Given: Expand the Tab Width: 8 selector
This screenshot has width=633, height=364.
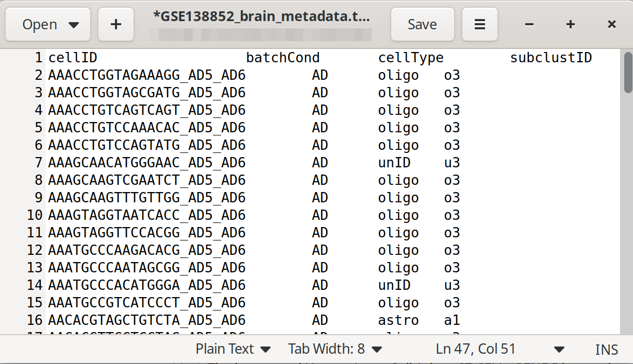Looking at the screenshot, I should [x=335, y=349].
